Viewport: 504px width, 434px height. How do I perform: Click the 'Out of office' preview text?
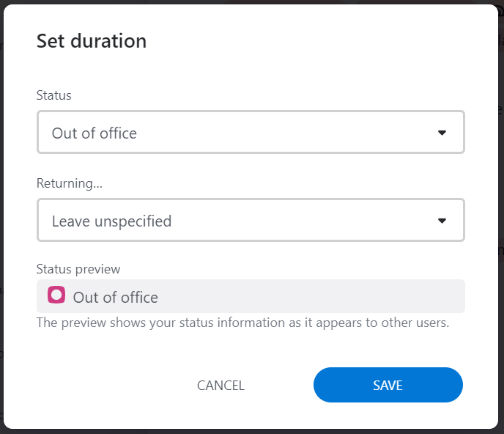(x=116, y=297)
